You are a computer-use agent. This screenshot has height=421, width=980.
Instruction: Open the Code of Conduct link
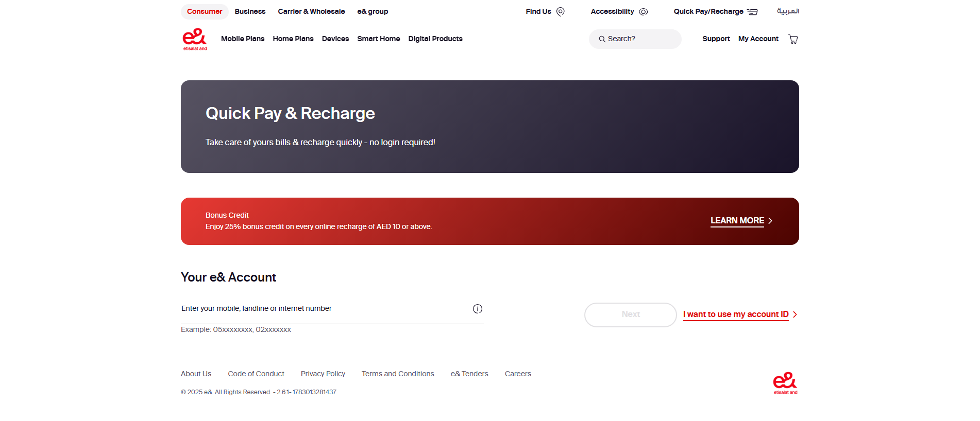point(256,374)
